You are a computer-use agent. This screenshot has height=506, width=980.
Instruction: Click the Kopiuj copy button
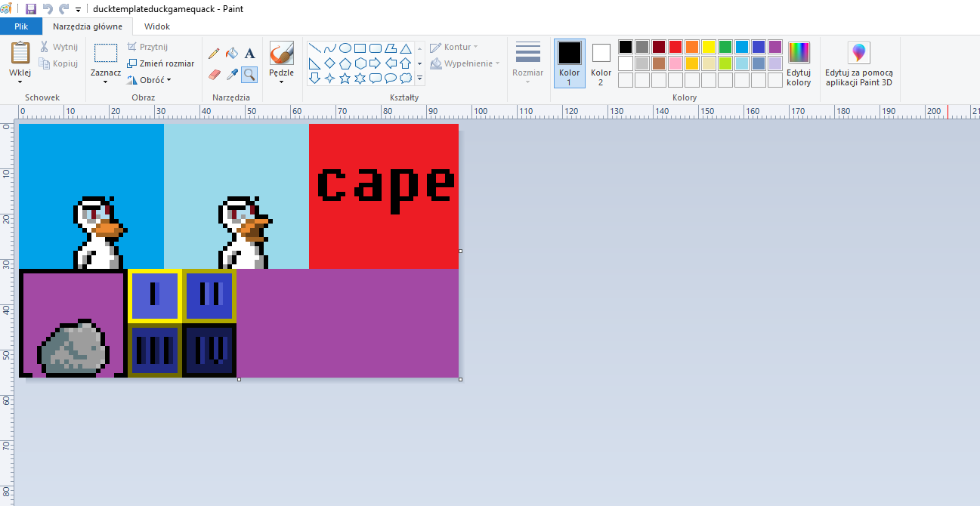click(x=59, y=63)
